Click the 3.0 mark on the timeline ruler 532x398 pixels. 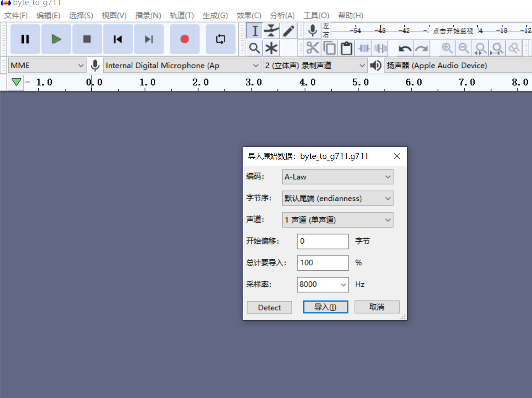click(x=254, y=82)
